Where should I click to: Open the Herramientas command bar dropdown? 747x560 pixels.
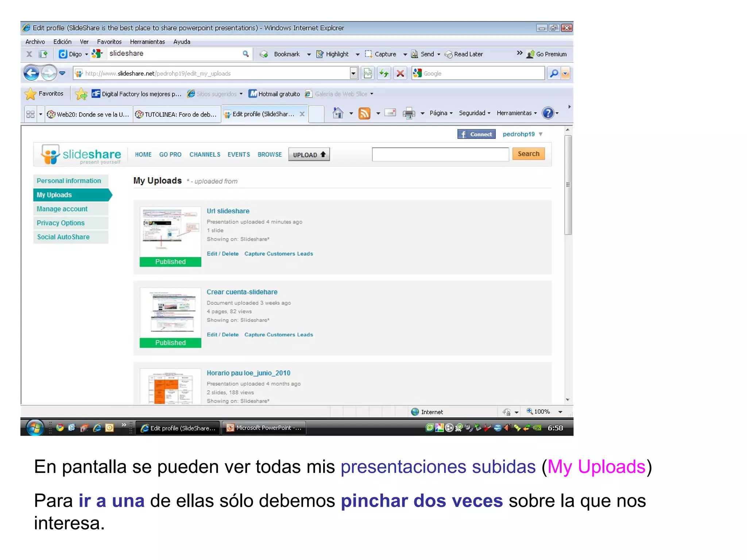(x=517, y=113)
